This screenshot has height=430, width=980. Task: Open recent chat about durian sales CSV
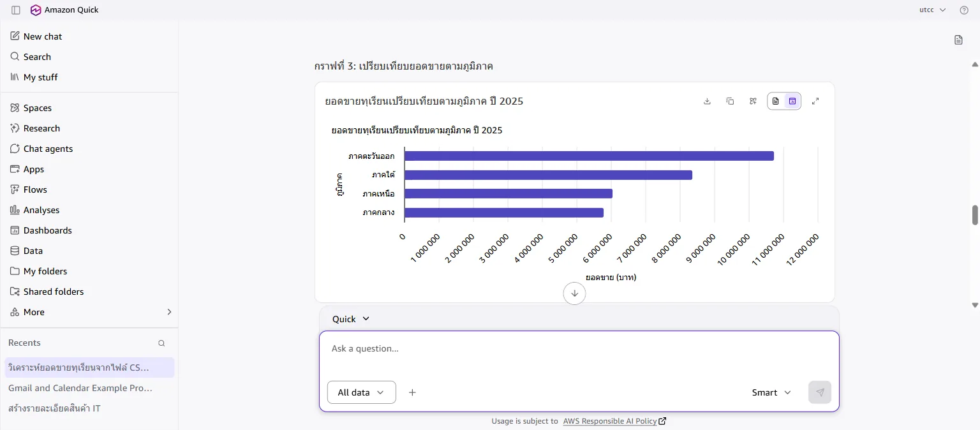point(89,367)
